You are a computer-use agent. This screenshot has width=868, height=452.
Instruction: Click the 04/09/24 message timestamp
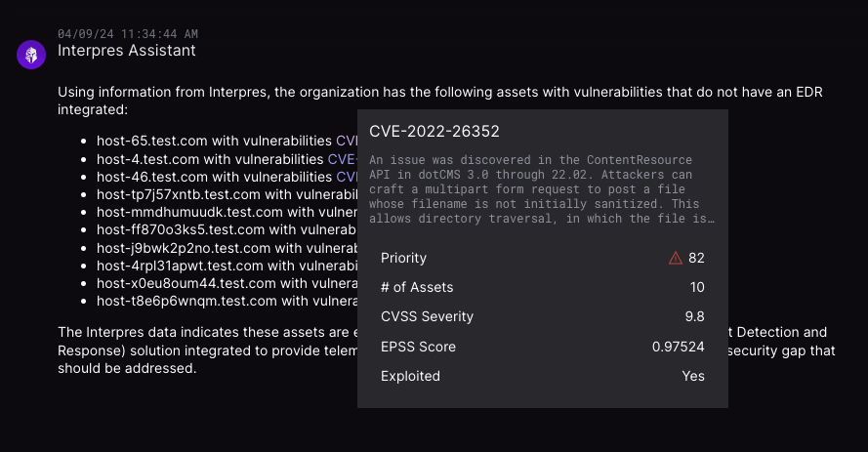pyautogui.click(x=128, y=33)
